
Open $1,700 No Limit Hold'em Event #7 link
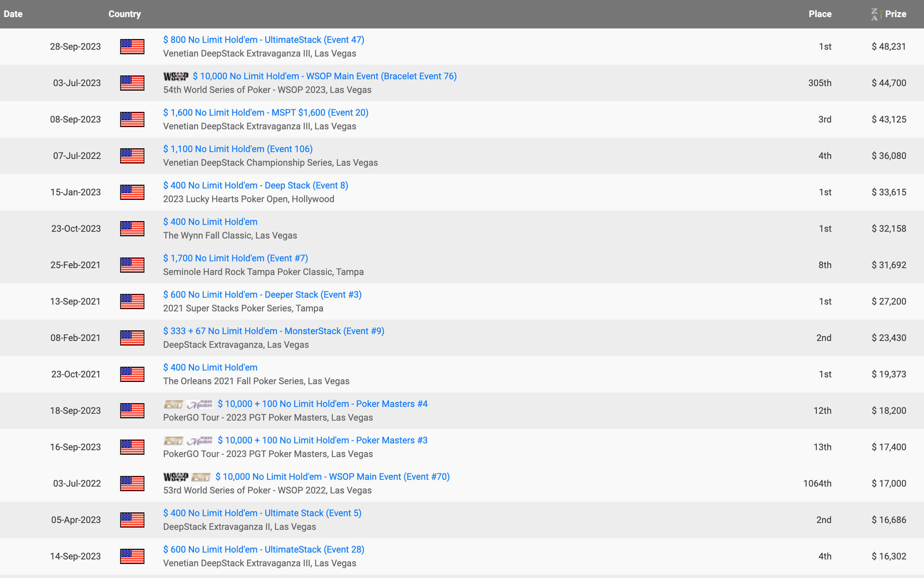235,258
